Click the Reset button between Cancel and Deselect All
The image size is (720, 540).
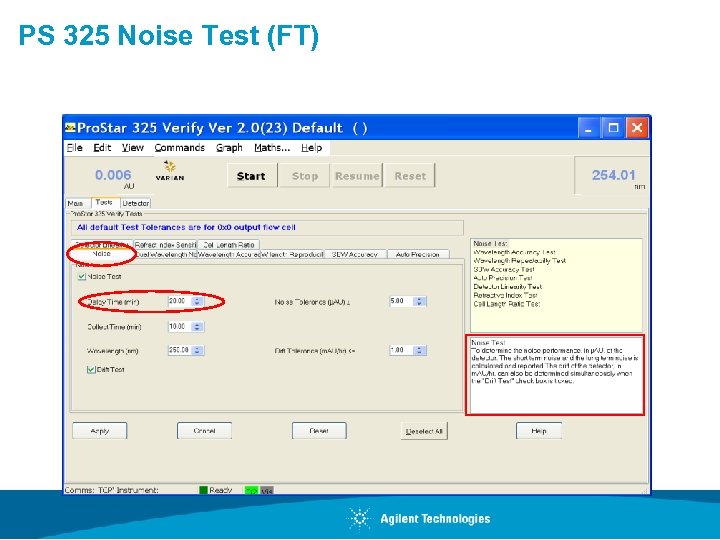319,431
